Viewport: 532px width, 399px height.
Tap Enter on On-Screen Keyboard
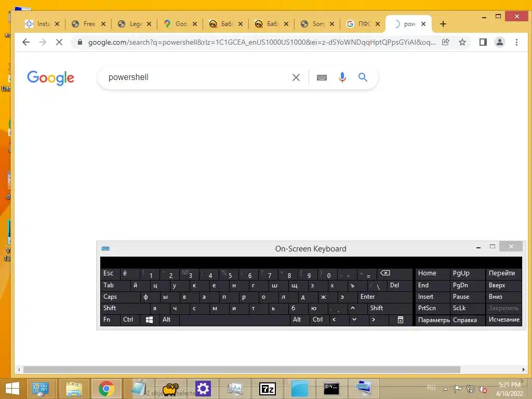click(385, 297)
